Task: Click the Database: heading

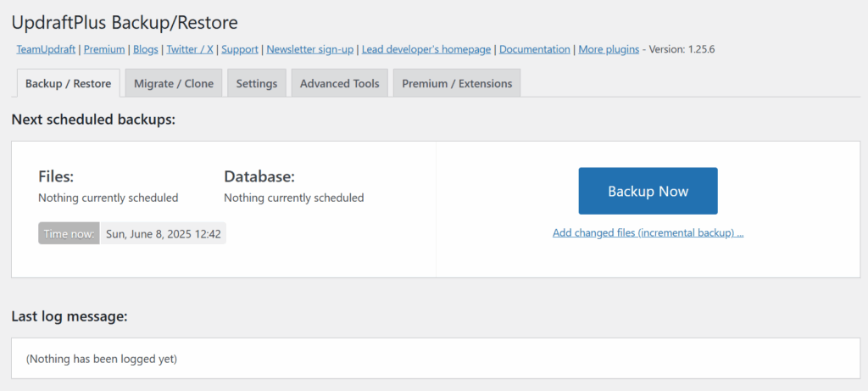Action: pyautogui.click(x=259, y=176)
